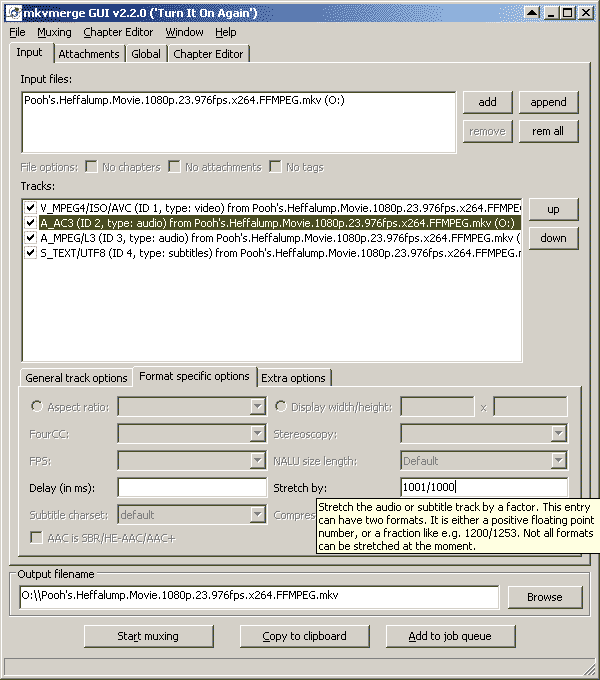Open the NALU size length dropdown
Image resolution: width=600 pixels, height=680 pixels.
coord(559,460)
